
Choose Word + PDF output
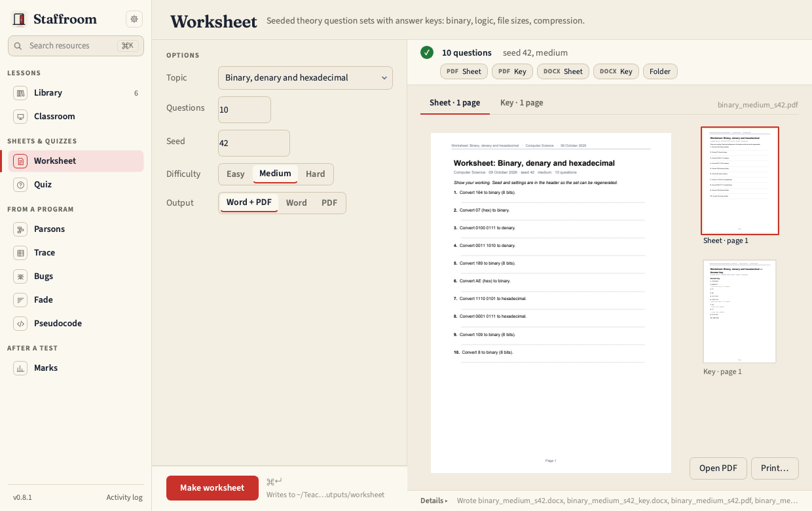coord(249,202)
